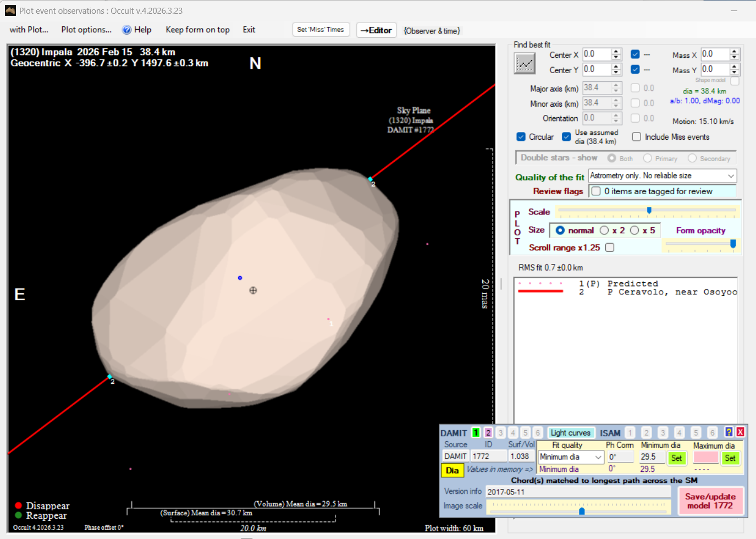The image size is (756, 539).
Task: Open the Help menu icon
Action: pyautogui.click(x=127, y=30)
